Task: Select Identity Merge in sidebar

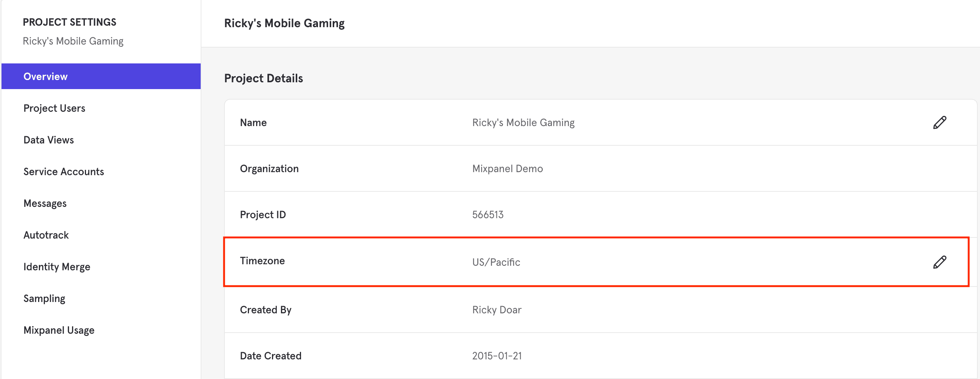Action: pos(57,267)
